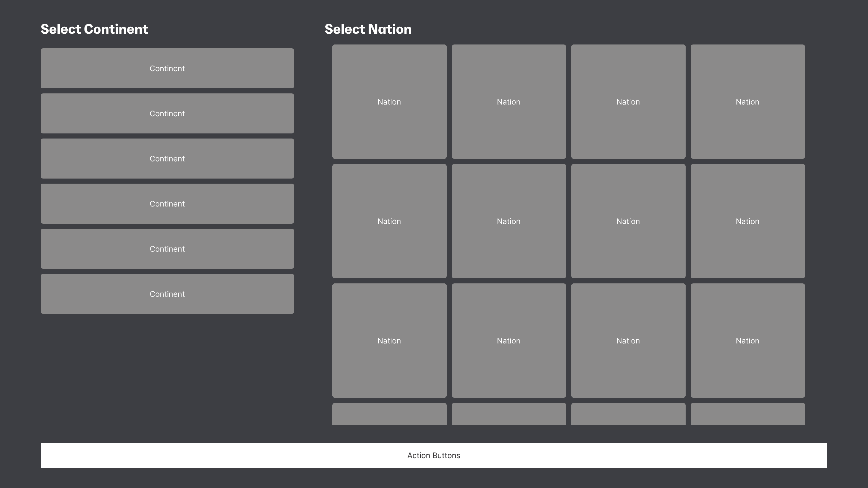Select first Nation tile in second row
Image resolution: width=868 pixels, height=488 pixels.
(x=389, y=221)
